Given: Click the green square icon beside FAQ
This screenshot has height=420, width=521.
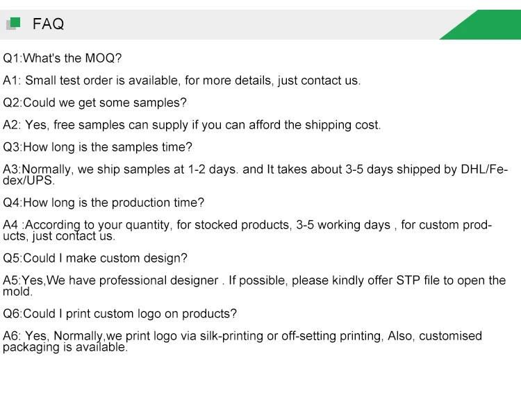Looking at the screenshot, I should pos(15,23).
